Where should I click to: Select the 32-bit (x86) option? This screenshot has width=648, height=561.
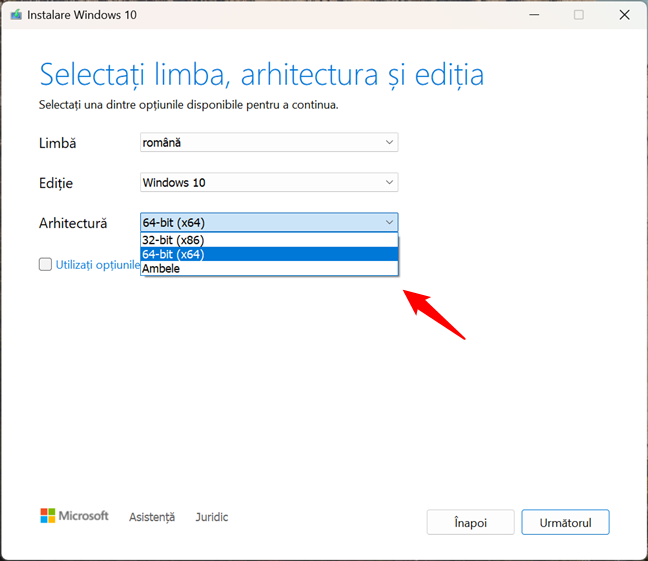coord(269,240)
